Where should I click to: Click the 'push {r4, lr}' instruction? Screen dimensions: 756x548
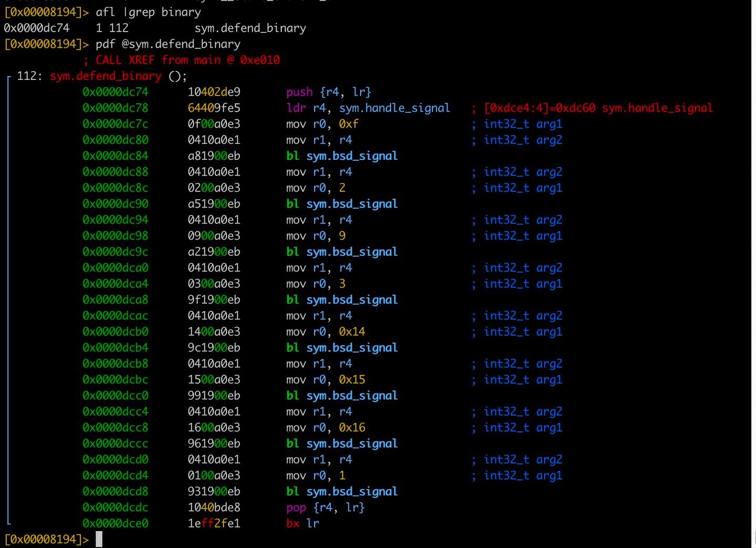(x=329, y=92)
